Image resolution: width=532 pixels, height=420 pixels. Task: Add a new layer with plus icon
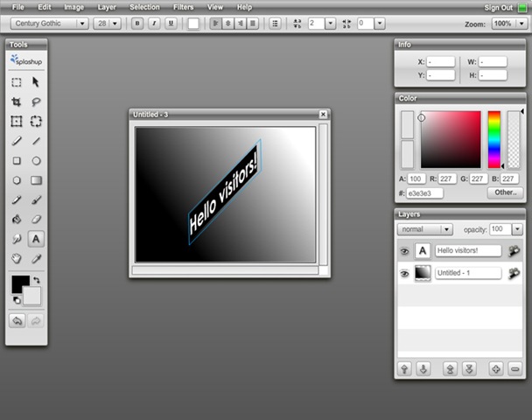pyautogui.click(x=496, y=368)
